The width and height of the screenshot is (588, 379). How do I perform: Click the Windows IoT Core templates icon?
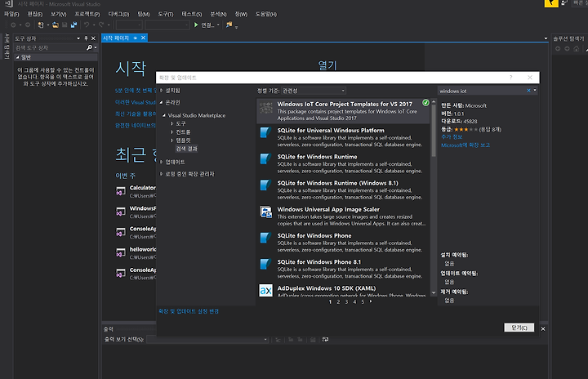tap(266, 108)
